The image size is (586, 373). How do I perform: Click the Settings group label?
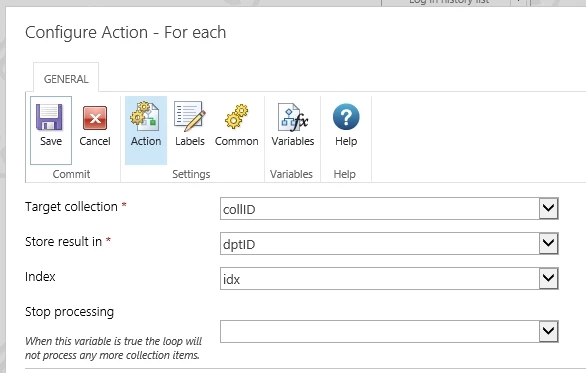click(191, 174)
